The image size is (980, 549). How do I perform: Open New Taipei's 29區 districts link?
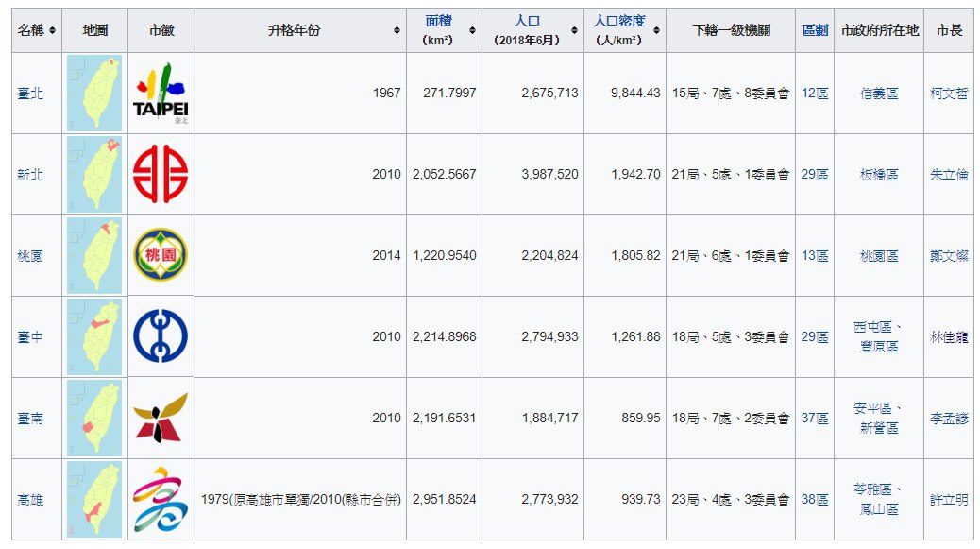815,175
